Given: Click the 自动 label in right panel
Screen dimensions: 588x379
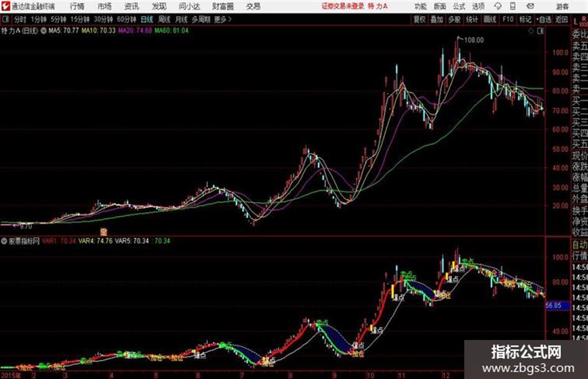Looking at the screenshot, I should [580, 245].
